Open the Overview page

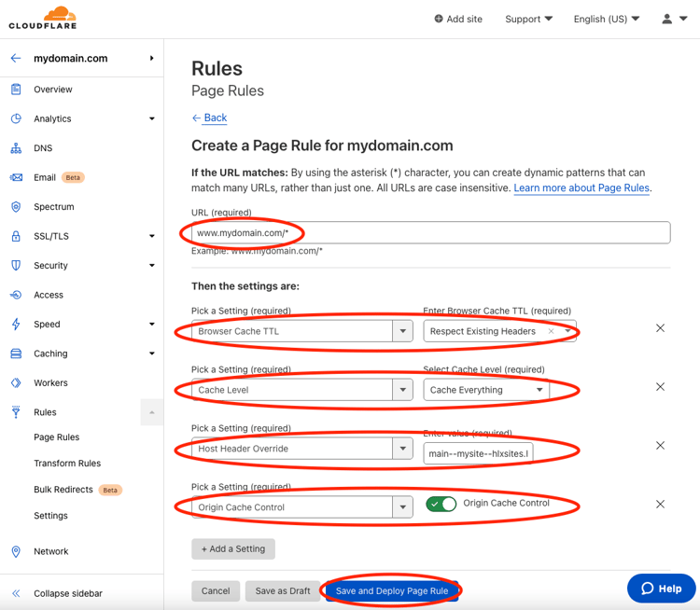point(53,90)
